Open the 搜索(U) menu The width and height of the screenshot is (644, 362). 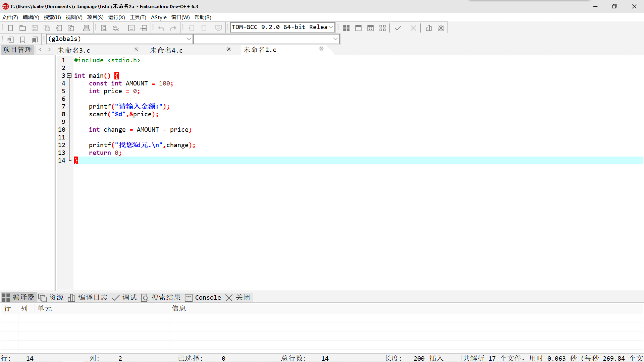[52, 17]
